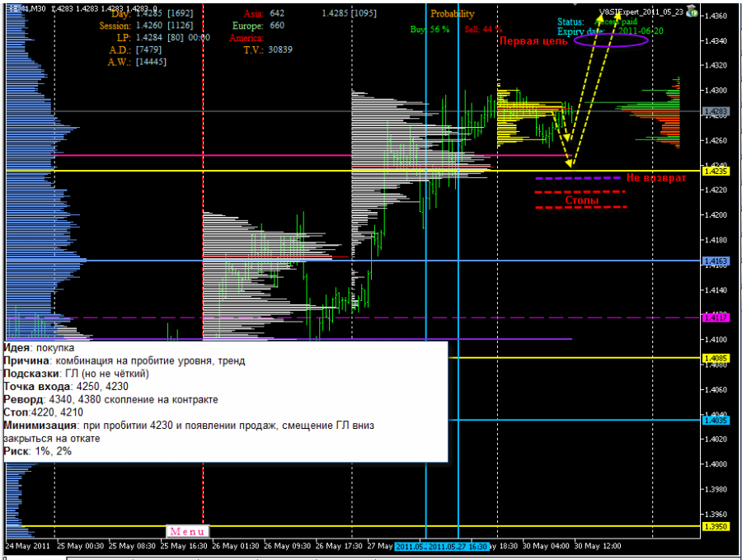
Task: Click the expert advisor smiley icon
Action: pos(693,12)
